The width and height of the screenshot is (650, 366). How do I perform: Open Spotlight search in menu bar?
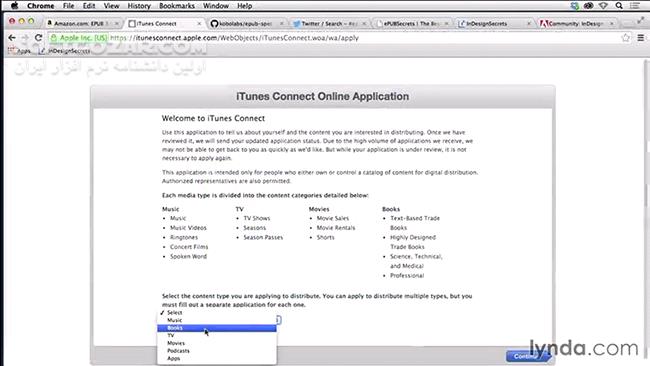619,6
